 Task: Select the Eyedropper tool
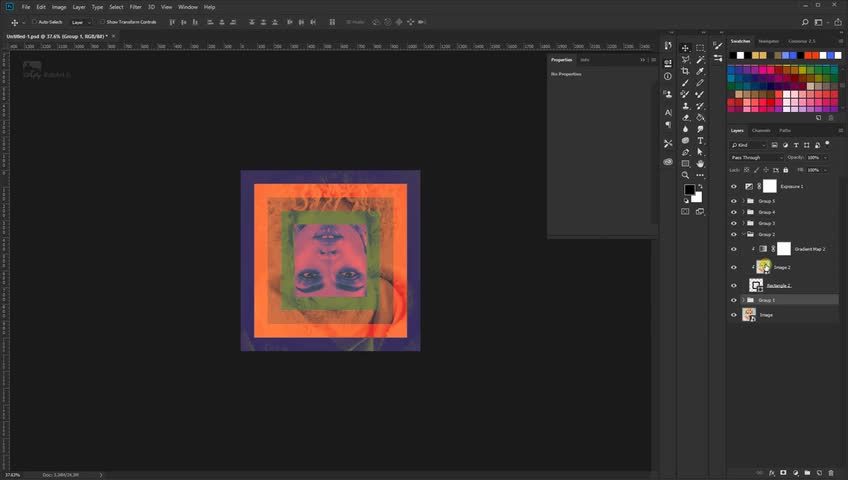coord(700,71)
